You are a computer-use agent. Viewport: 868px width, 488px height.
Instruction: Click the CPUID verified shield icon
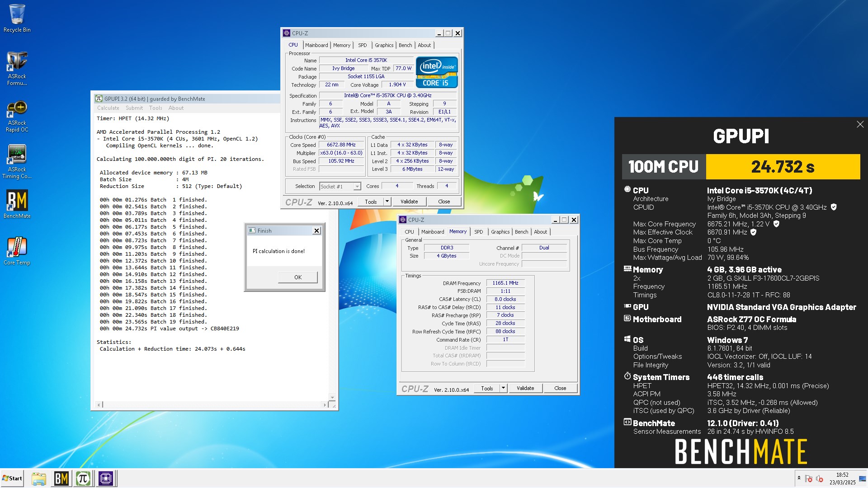[834, 207]
